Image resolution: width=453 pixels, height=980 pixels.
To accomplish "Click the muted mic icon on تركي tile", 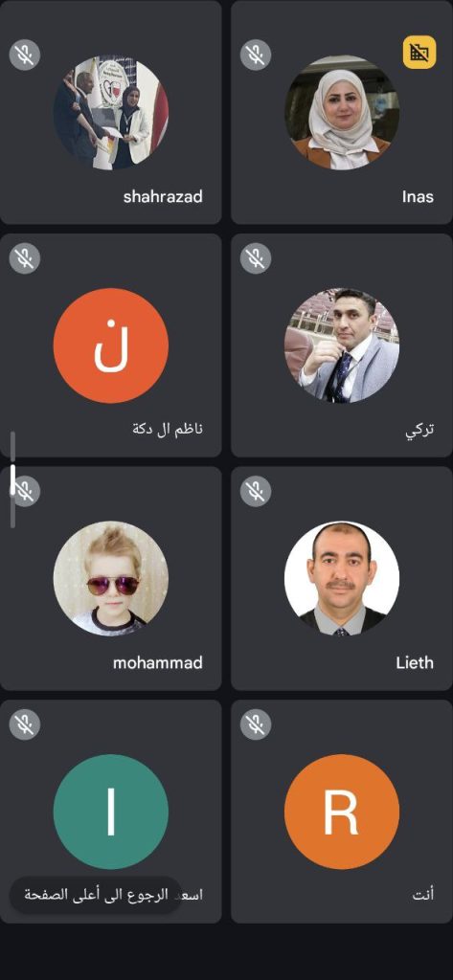I will [256, 258].
